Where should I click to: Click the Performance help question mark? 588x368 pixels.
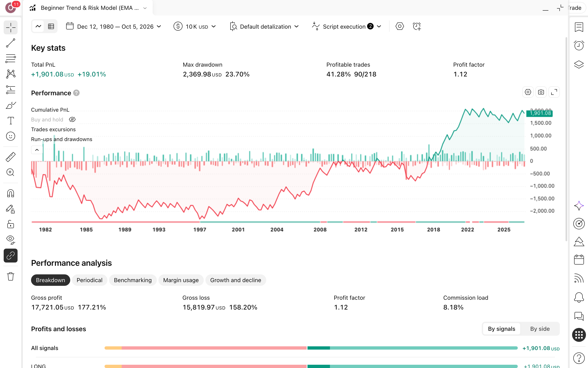(76, 93)
